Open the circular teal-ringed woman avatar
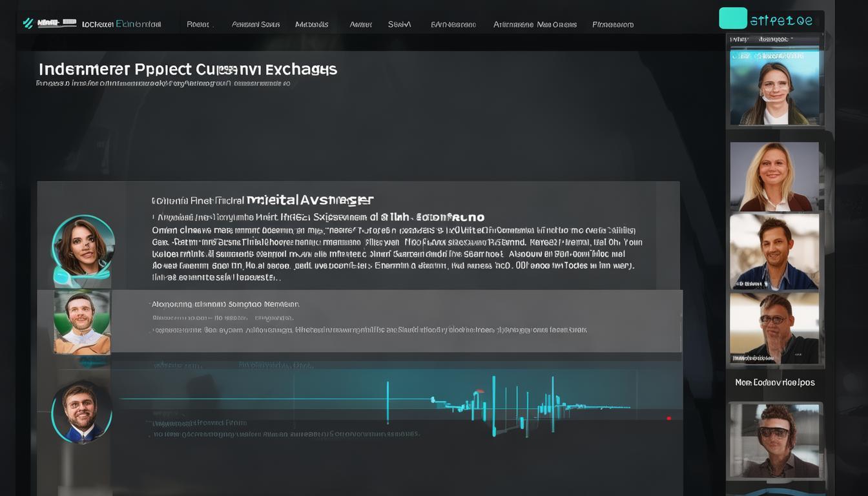 pos(83,246)
